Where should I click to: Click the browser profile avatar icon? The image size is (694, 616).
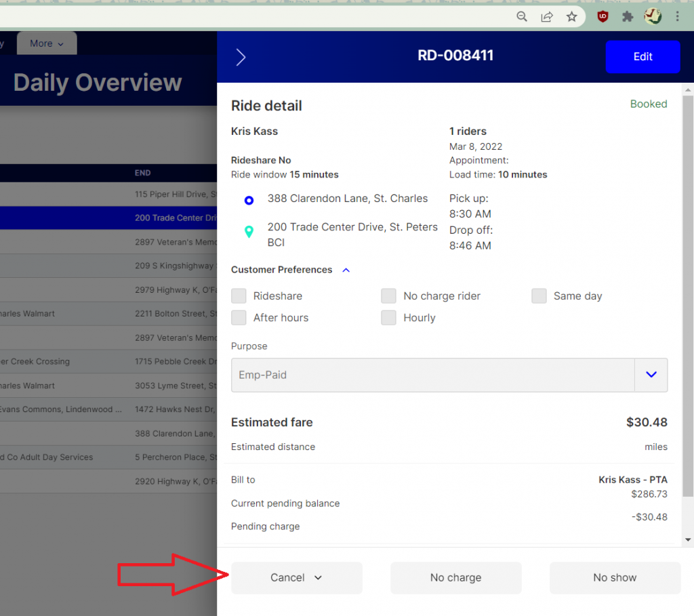(x=653, y=17)
